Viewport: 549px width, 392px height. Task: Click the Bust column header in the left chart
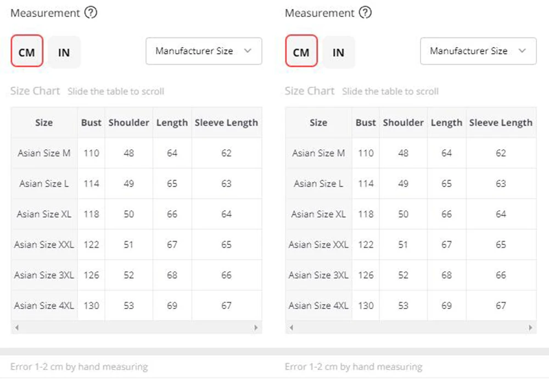(x=91, y=122)
